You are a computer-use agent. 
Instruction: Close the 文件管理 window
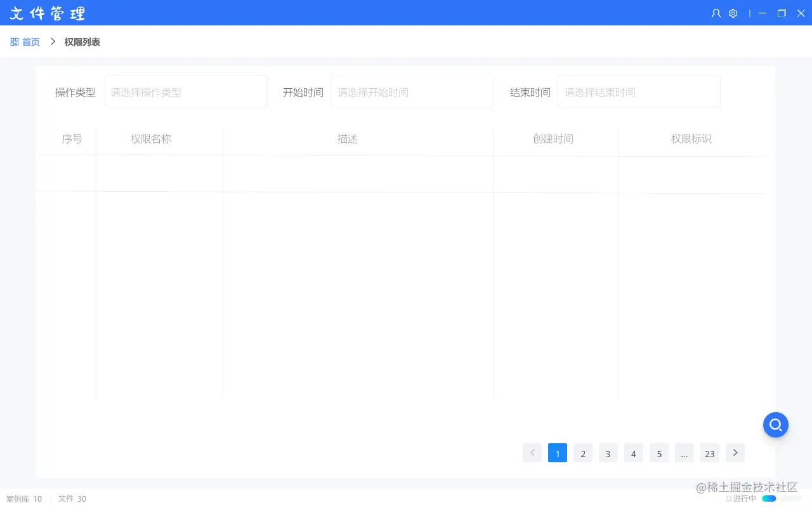point(801,13)
